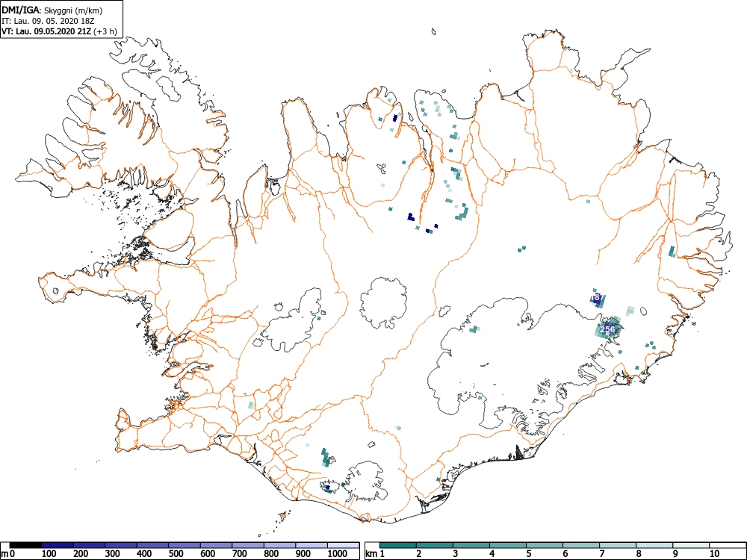
Task: Click the '700' label in meters legend
Action: click(x=240, y=554)
